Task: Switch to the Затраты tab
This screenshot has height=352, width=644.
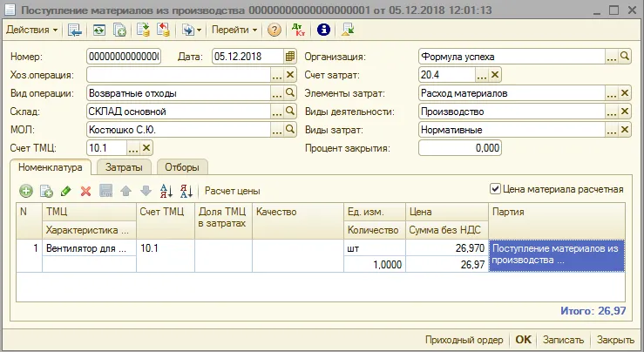Action: [x=124, y=167]
